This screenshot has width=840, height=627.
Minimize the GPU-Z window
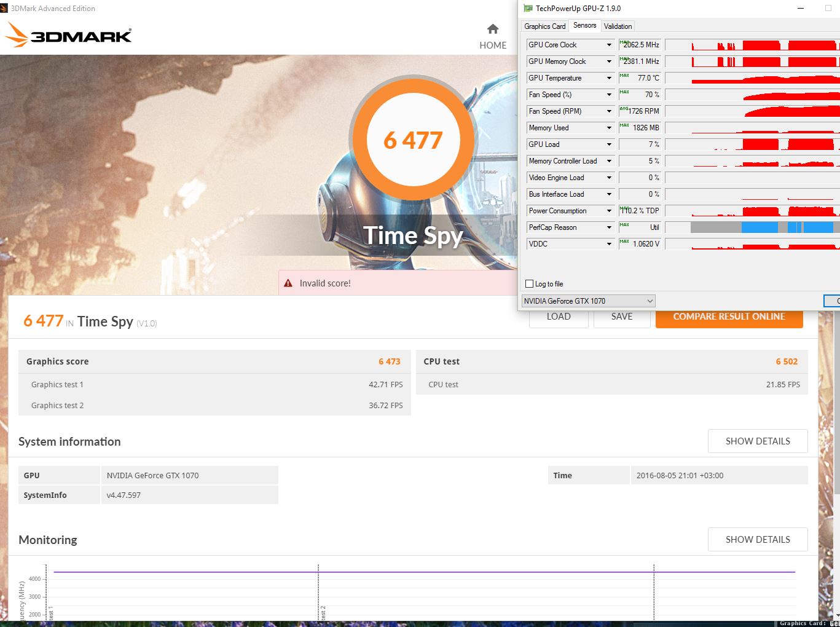coord(801,9)
